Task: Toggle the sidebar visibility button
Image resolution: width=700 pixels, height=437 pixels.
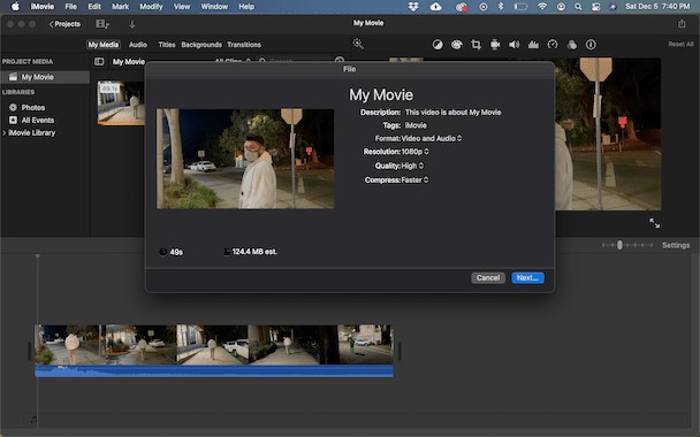Action: click(x=99, y=62)
